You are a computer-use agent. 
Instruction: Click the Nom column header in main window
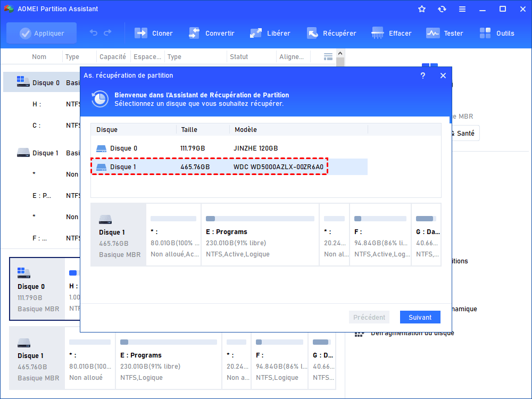click(39, 57)
